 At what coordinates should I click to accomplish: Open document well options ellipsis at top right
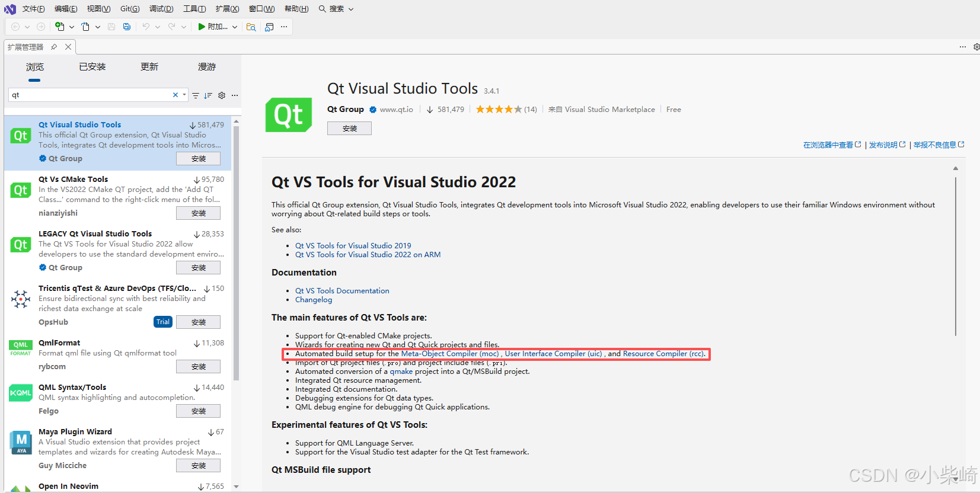click(963, 47)
